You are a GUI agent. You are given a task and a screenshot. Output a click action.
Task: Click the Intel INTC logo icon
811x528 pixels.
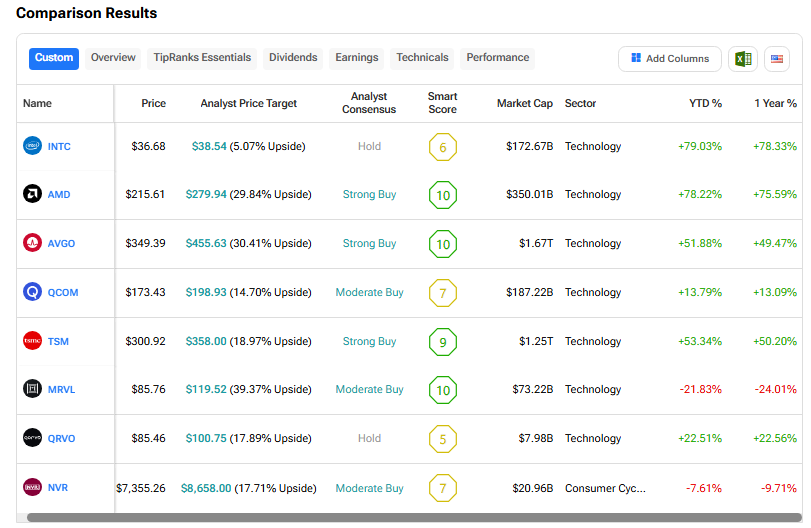click(x=32, y=146)
